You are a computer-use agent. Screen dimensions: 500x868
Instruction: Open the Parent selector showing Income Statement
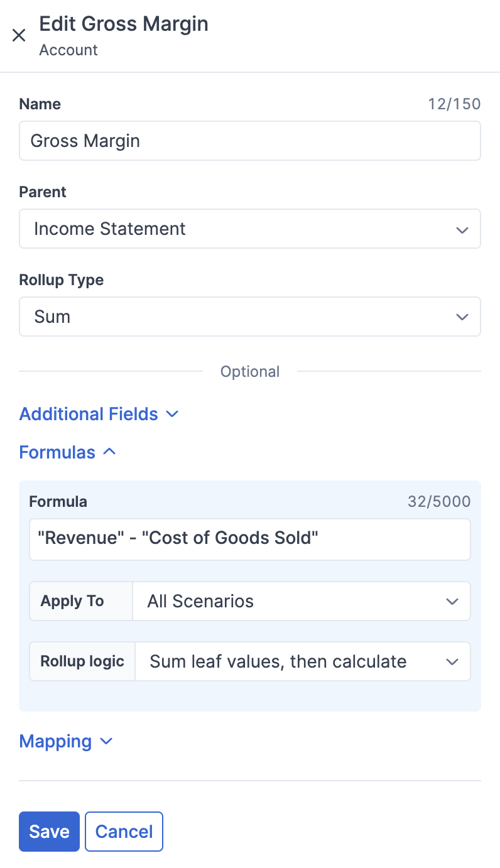click(250, 229)
